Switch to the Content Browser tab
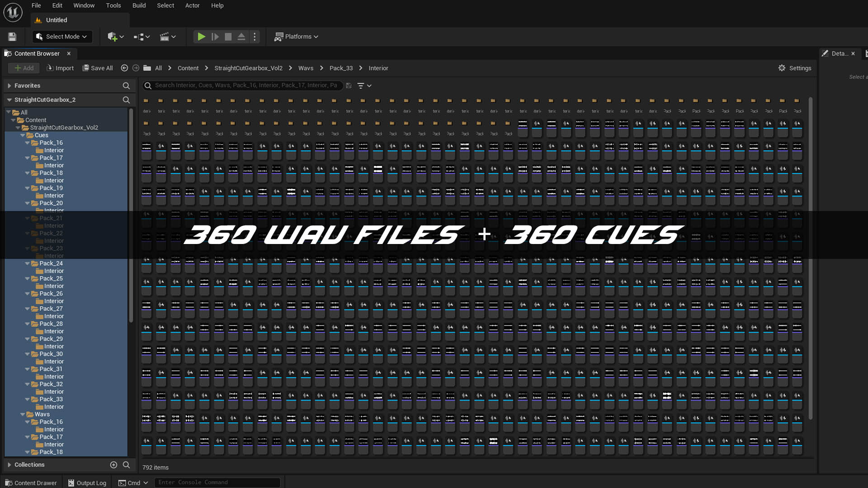Viewport: 868px width, 488px height. tap(37, 53)
